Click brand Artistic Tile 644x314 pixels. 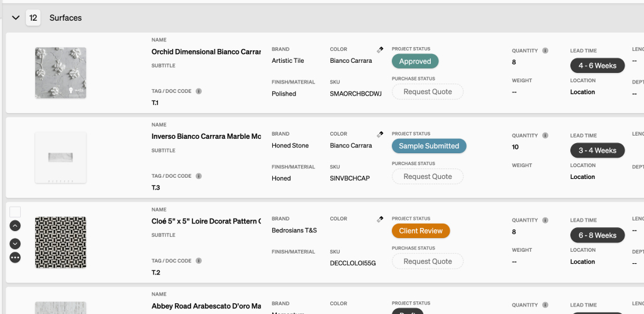tap(288, 61)
